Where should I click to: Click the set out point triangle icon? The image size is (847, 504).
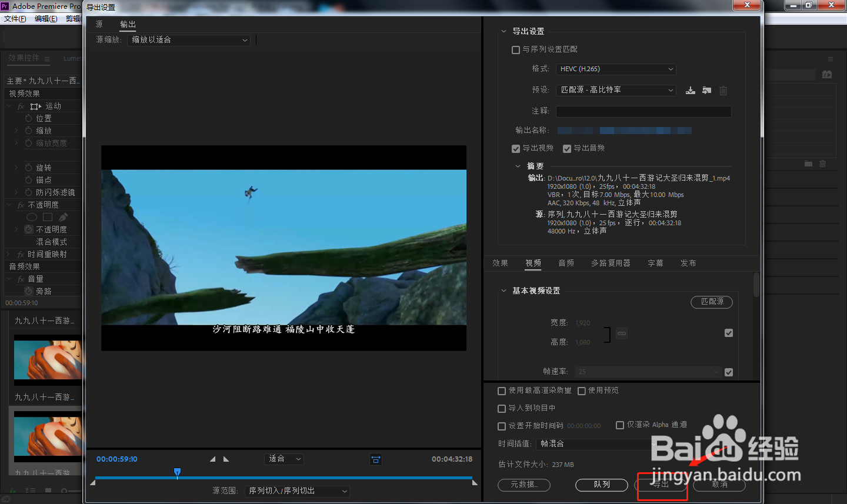[226, 459]
